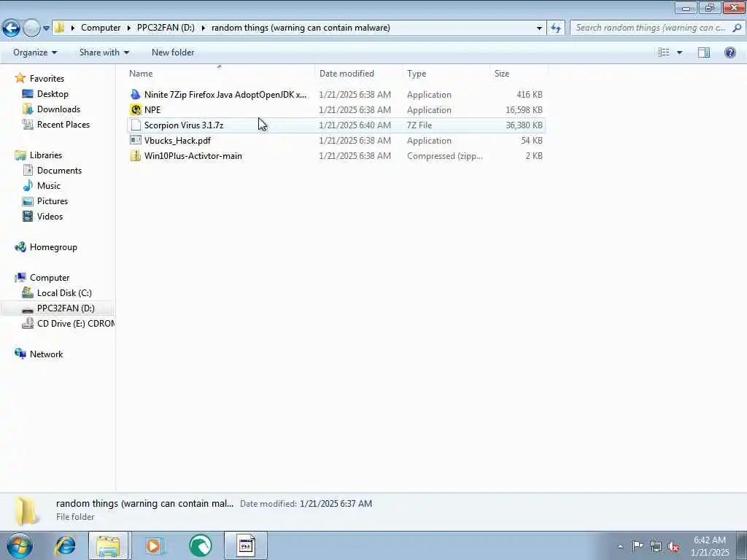Open Windows Media Player from taskbar
Image resolution: width=747 pixels, height=560 pixels.
click(x=154, y=545)
